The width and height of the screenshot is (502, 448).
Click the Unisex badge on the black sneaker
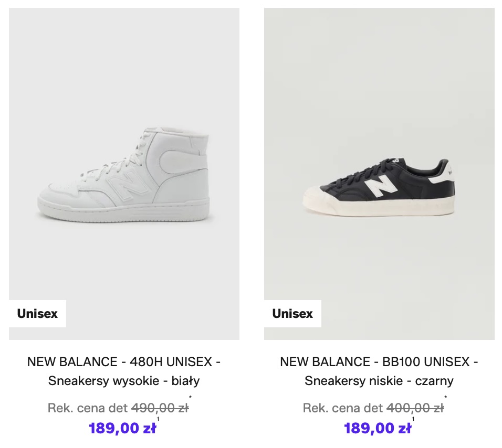(292, 314)
